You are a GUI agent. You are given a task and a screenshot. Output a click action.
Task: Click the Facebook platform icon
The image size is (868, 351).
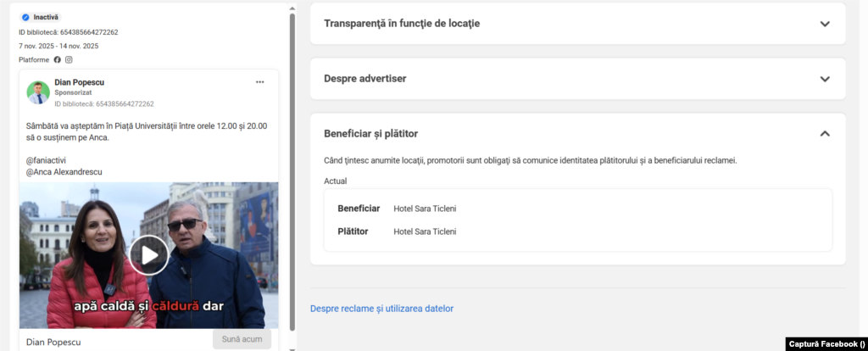tap(58, 59)
